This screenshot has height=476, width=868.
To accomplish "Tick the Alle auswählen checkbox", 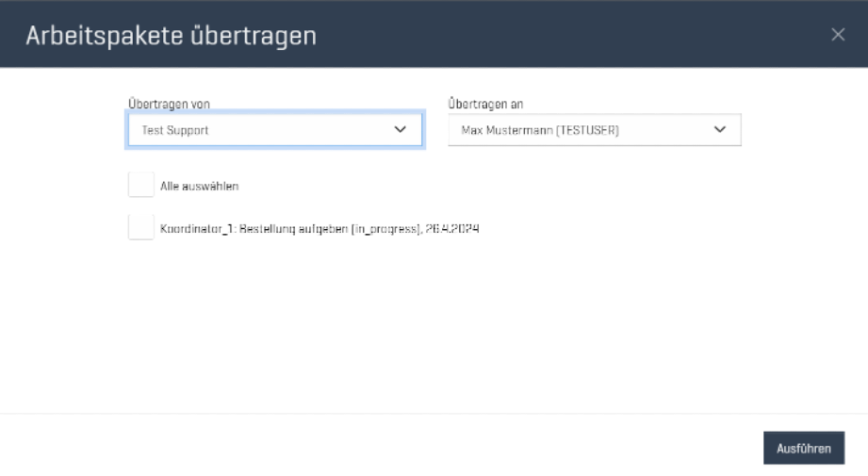I will click(x=141, y=186).
